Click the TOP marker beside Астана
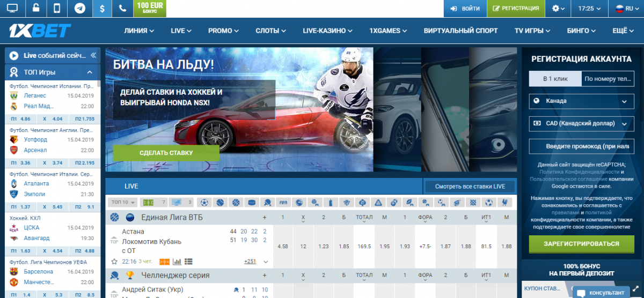Image resolution: width=644 pixels, height=298 pixels. (114, 239)
